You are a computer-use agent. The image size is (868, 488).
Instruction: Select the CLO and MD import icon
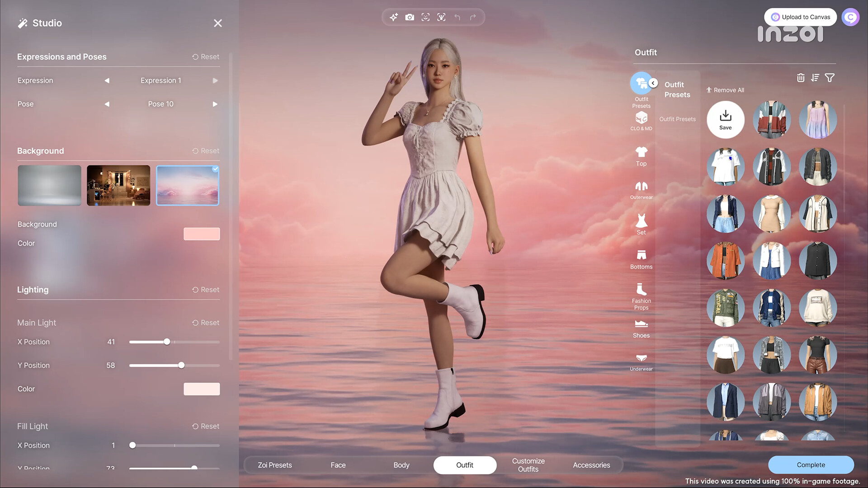[641, 118]
